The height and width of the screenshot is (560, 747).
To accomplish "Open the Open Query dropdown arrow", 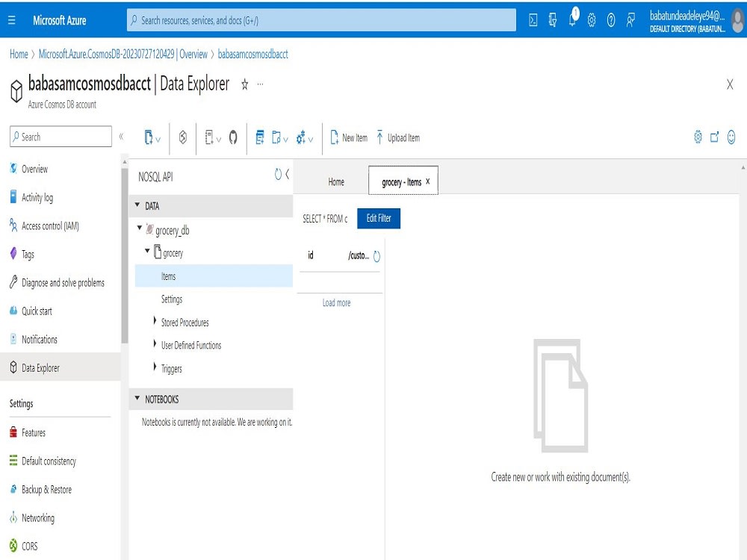I will tap(285, 140).
